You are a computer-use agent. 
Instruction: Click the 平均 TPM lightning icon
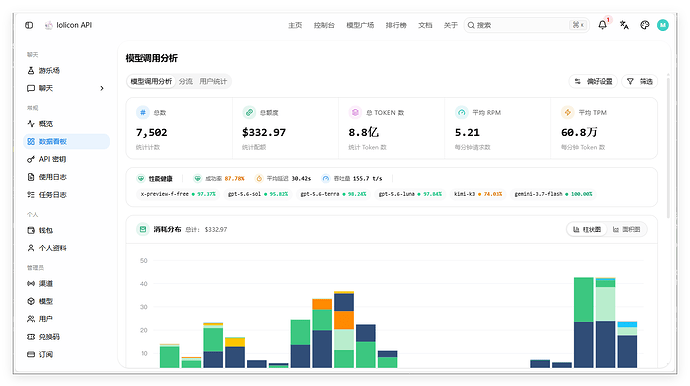coord(568,113)
